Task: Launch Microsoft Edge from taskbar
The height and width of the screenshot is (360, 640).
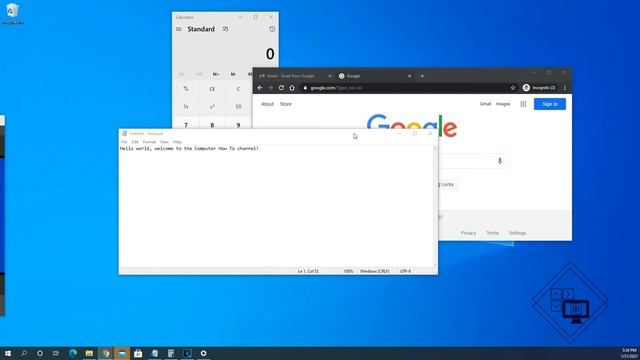Action: coord(73,353)
